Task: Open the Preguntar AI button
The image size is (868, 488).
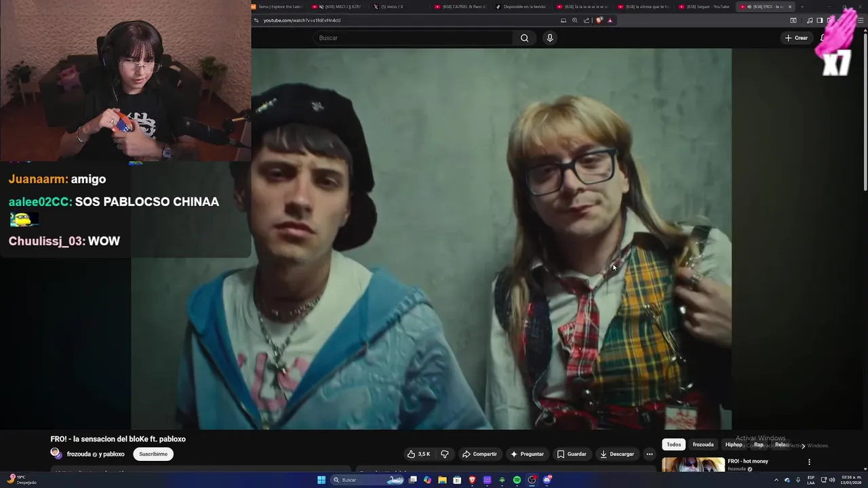Action: tap(527, 454)
